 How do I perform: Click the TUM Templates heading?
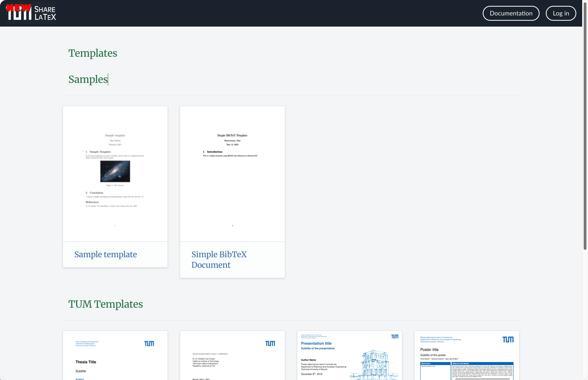click(x=105, y=304)
